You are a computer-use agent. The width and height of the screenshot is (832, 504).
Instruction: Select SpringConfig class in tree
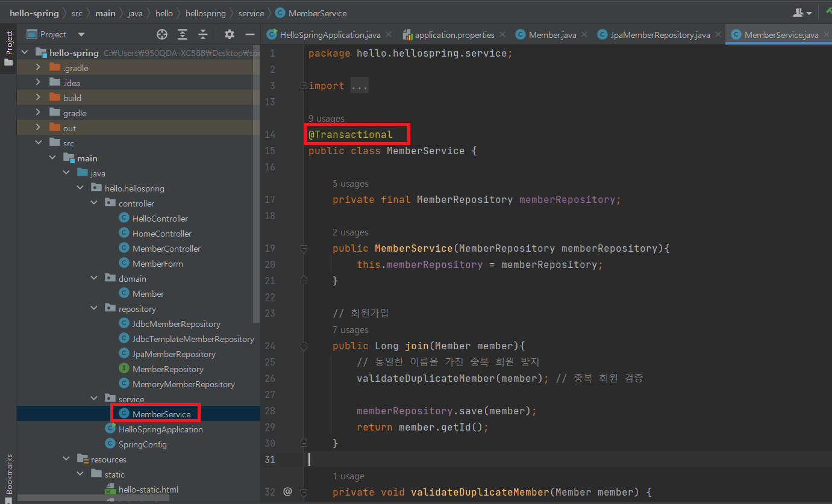click(x=143, y=444)
